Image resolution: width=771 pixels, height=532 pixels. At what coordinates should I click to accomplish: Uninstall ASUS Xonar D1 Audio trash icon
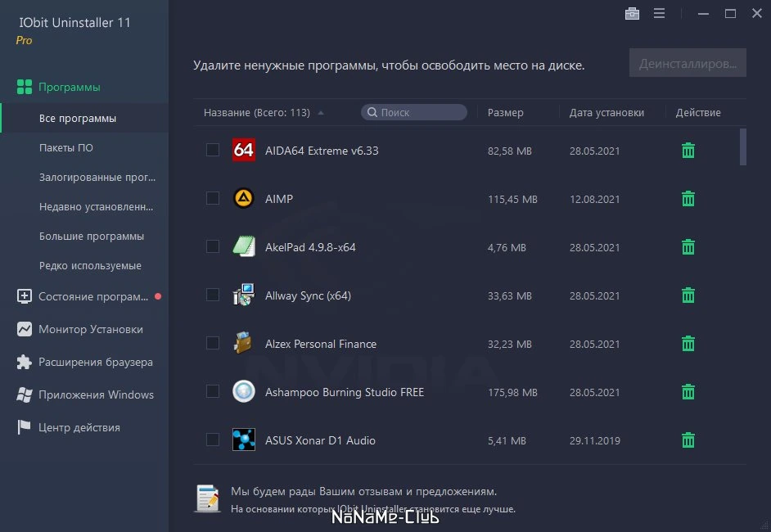click(x=688, y=440)
